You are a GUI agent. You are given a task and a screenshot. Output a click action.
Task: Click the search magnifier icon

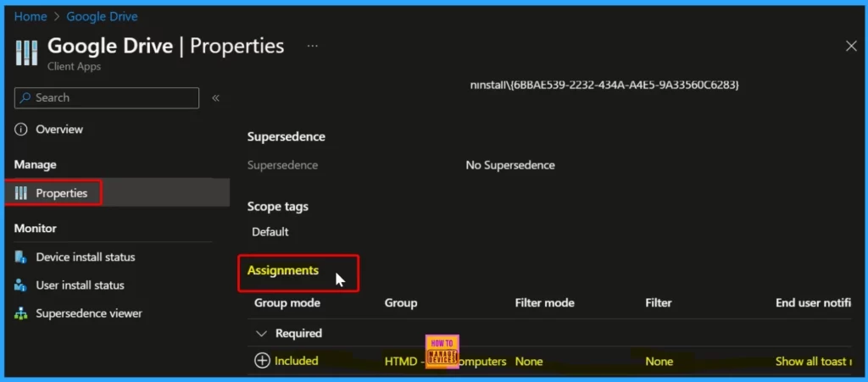coord(25,98)
